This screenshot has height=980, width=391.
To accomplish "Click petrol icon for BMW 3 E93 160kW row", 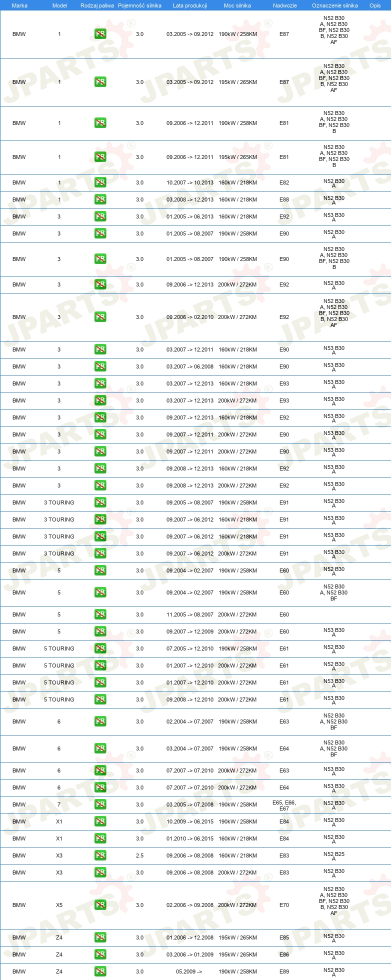I will pyautogui.click(x=100, y=383).
